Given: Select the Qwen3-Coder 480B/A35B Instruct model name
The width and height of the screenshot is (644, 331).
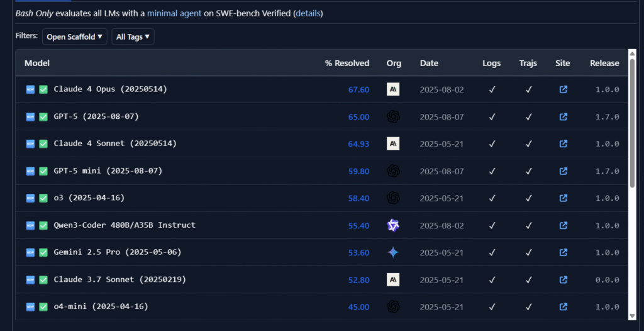Looking at the screenshot, I should coord(125,225).
